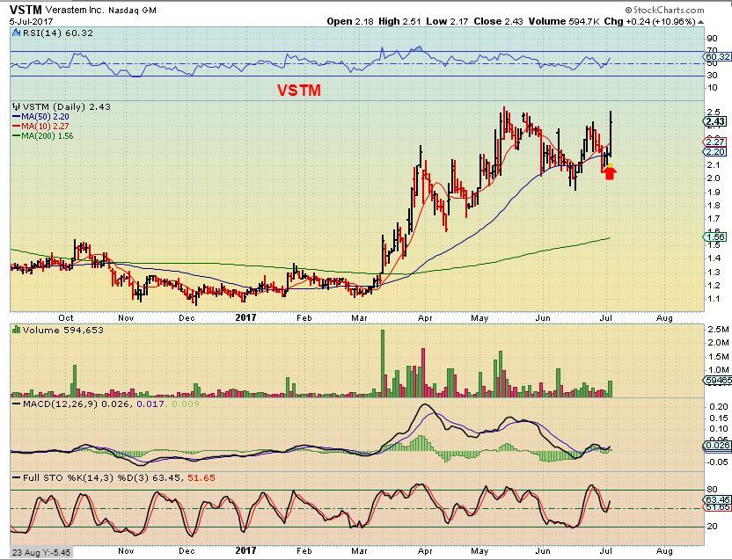Open the StockCharts.com credit link
The image size is (732, 560).
[x=664, y=10]
